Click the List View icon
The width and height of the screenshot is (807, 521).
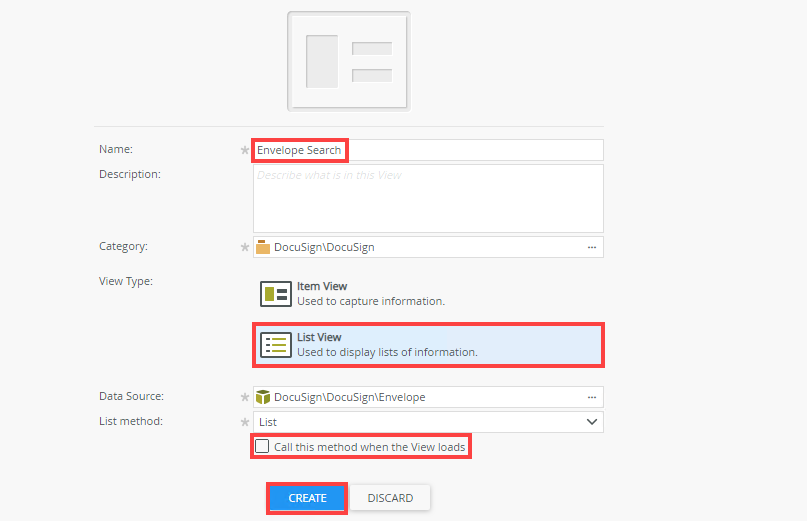pos(275,345)
